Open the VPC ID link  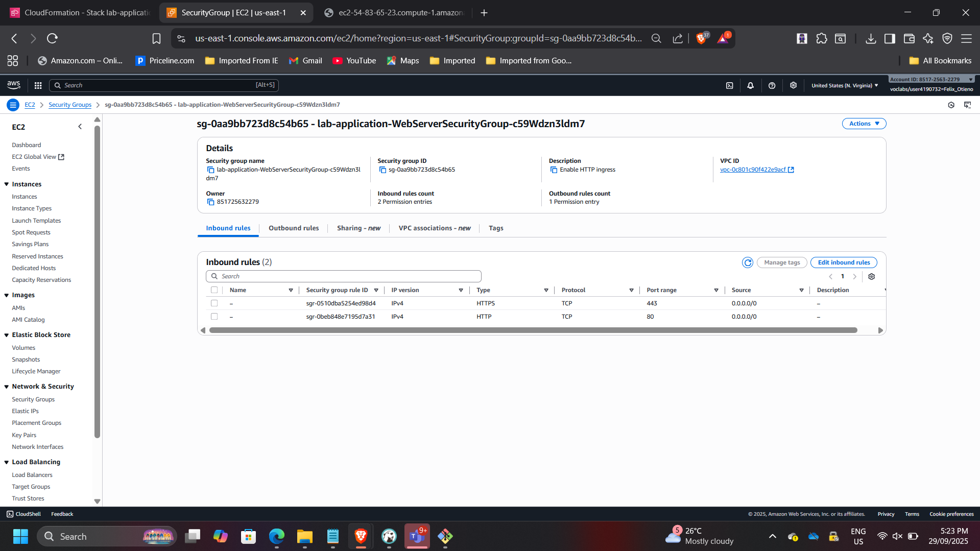753,170
